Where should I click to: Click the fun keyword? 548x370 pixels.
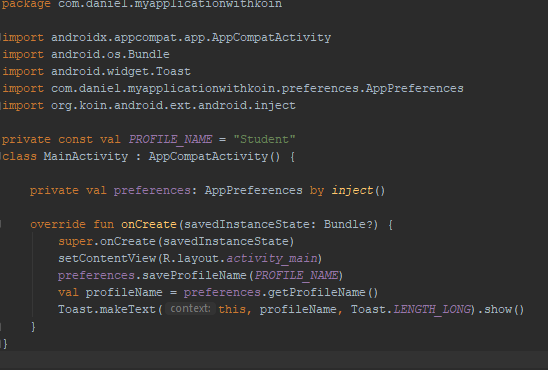point(103,224)
